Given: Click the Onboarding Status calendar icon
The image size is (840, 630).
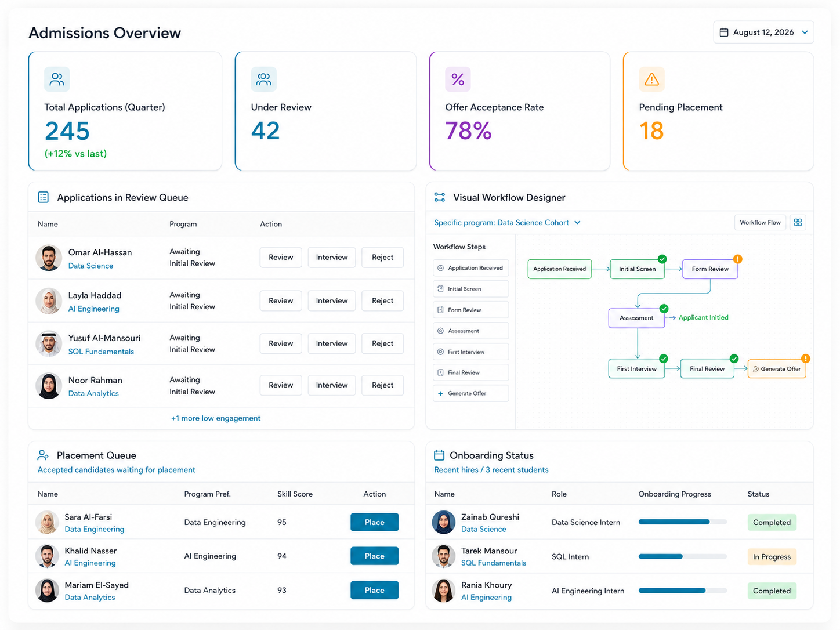Looking at the screenshot, I should [439, 455].
